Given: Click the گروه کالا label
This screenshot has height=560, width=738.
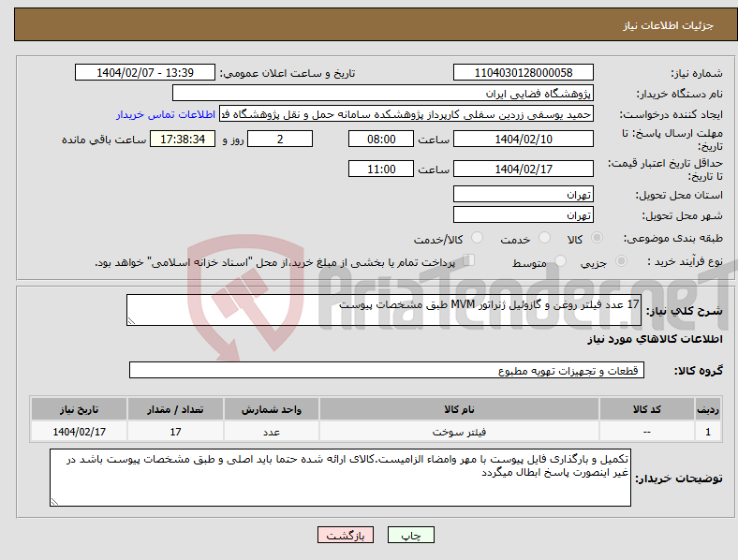Looking at the screenshot, I should pyautogui.click(x=699, y=371).
